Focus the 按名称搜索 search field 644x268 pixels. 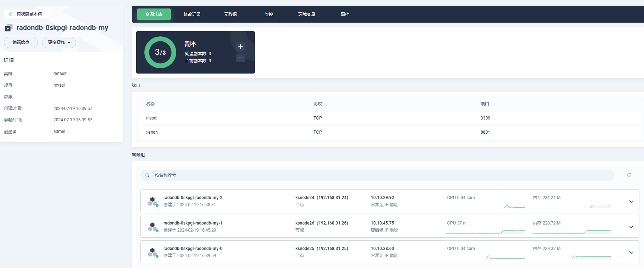pyautogui.click(x=378, y=175)
